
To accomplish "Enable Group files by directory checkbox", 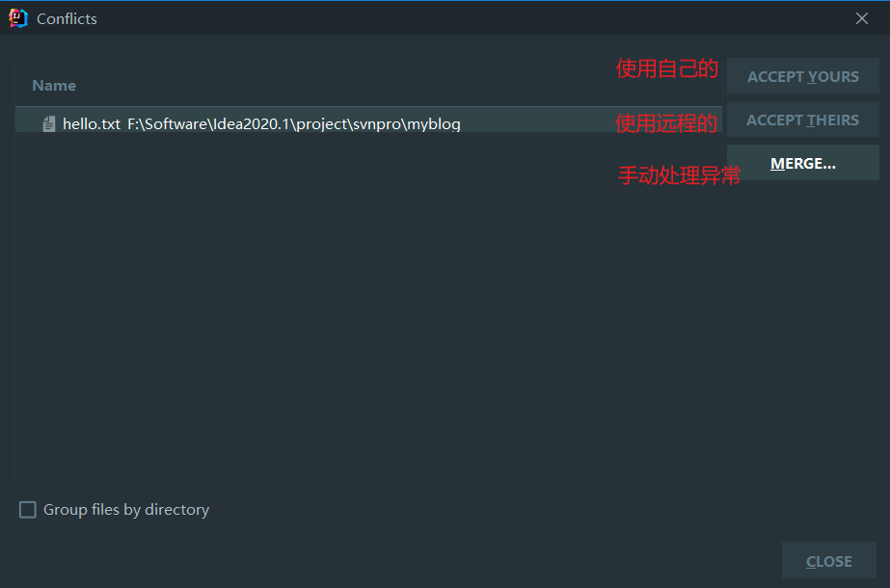I will tap(28, 510).
